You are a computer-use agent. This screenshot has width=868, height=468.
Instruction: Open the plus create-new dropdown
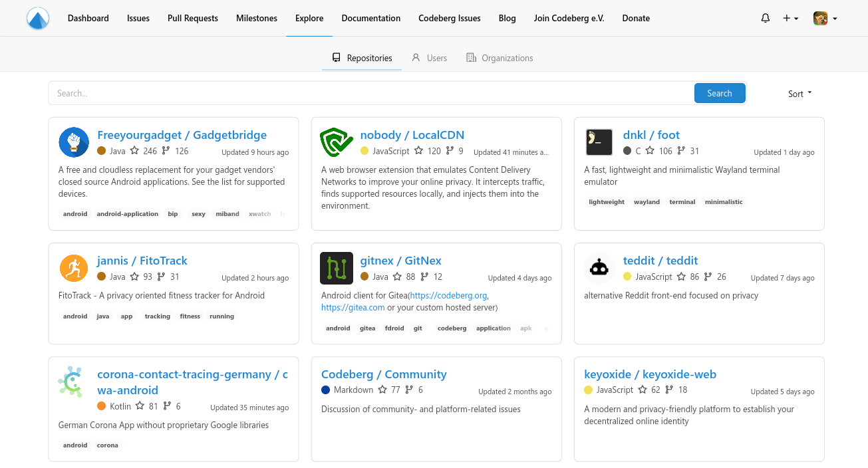(790, 19)
